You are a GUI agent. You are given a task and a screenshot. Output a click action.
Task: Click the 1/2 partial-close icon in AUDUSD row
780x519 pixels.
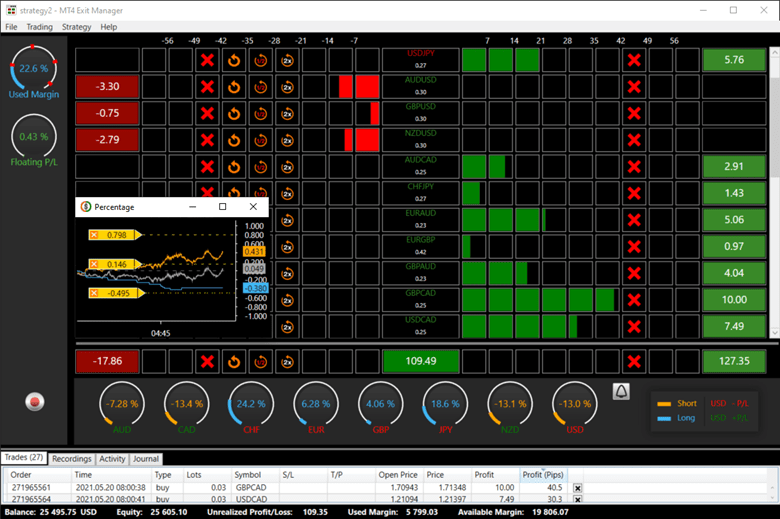click(261, 87)
